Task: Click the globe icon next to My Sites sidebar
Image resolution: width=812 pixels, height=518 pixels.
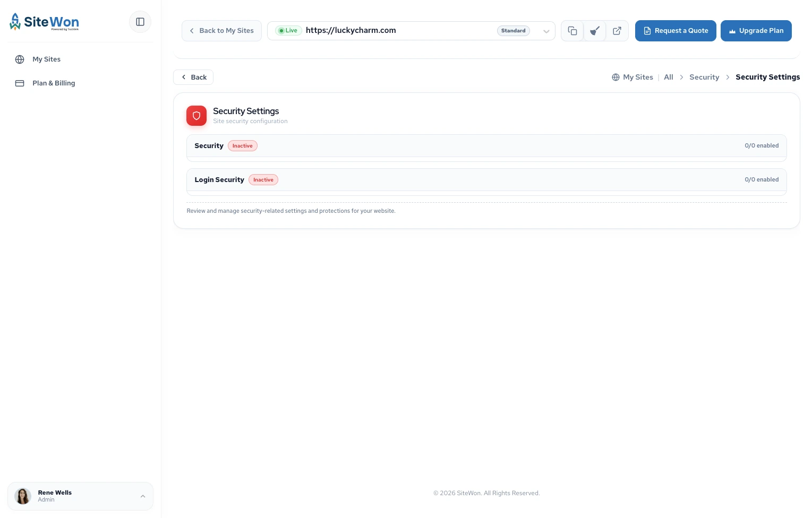Action: coord(20,59)
